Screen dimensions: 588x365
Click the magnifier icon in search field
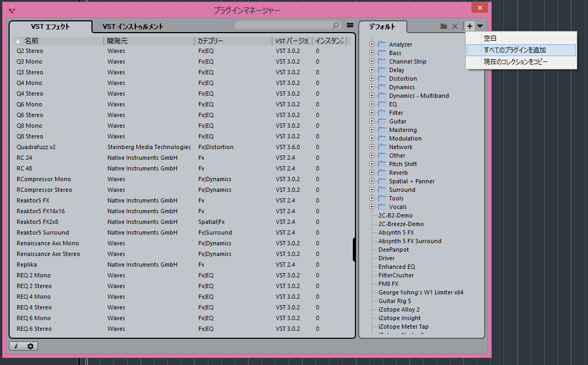pyautogui.click(x=336, y=25)
